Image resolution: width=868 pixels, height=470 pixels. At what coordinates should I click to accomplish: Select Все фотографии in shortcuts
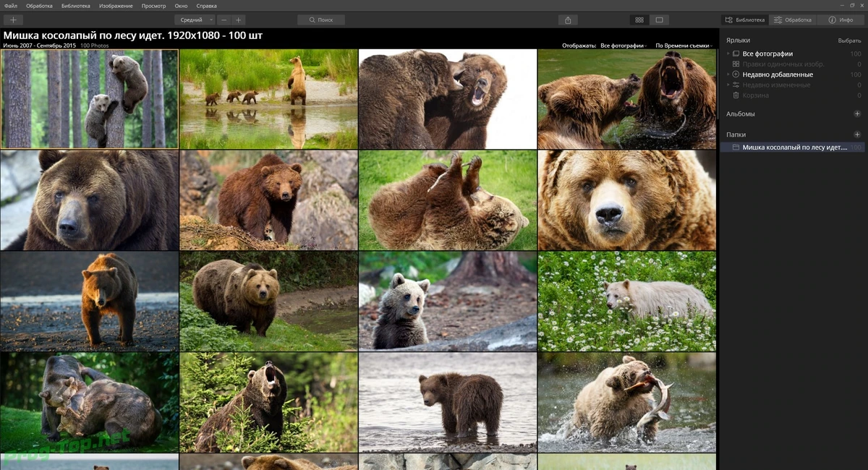tap(767, 54)
